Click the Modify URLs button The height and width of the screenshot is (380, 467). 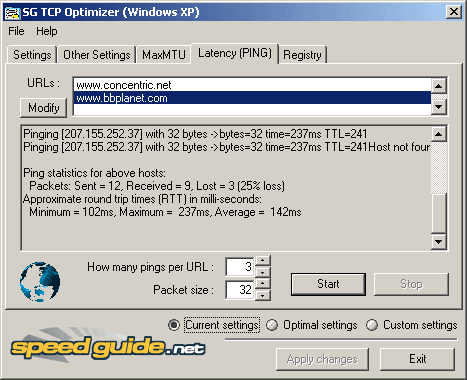click(x=44, y=108)
